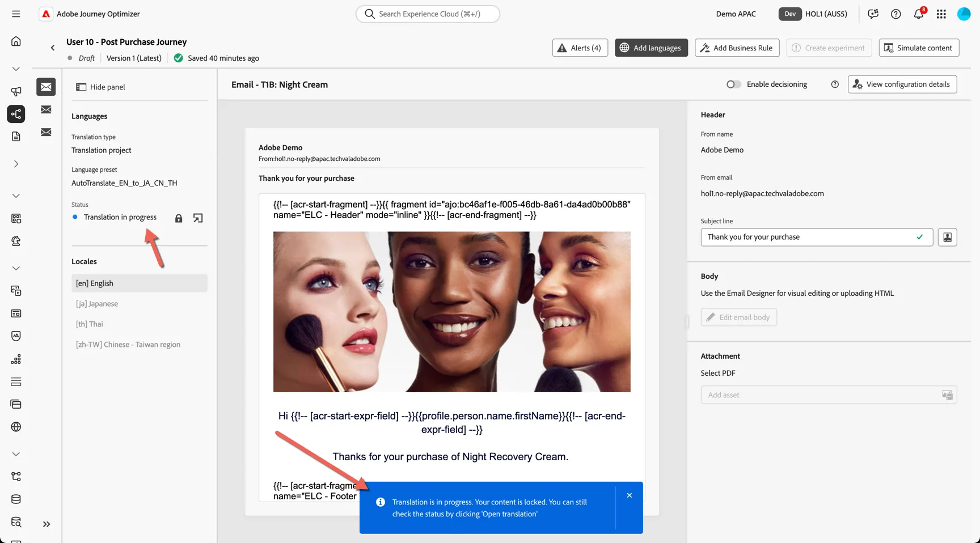980x543 pixels.
Task: Click the beauty models email image
Action: [451, 312]
